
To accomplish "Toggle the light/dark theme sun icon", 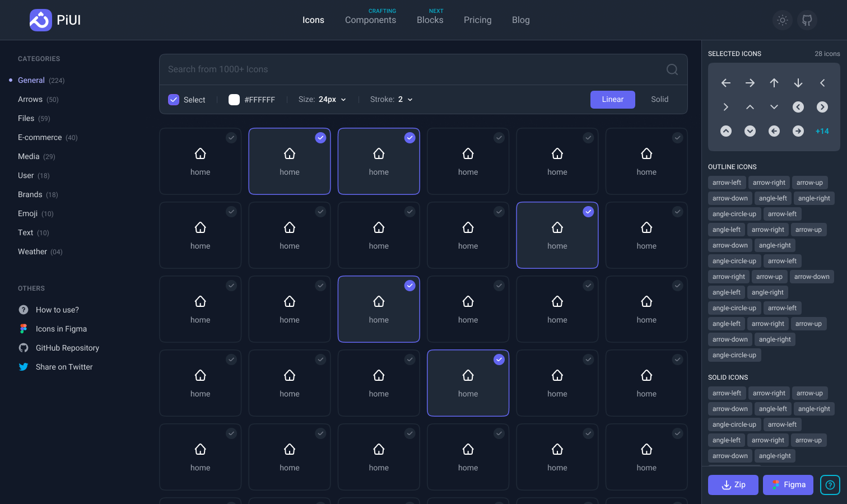I will point(783,20).
